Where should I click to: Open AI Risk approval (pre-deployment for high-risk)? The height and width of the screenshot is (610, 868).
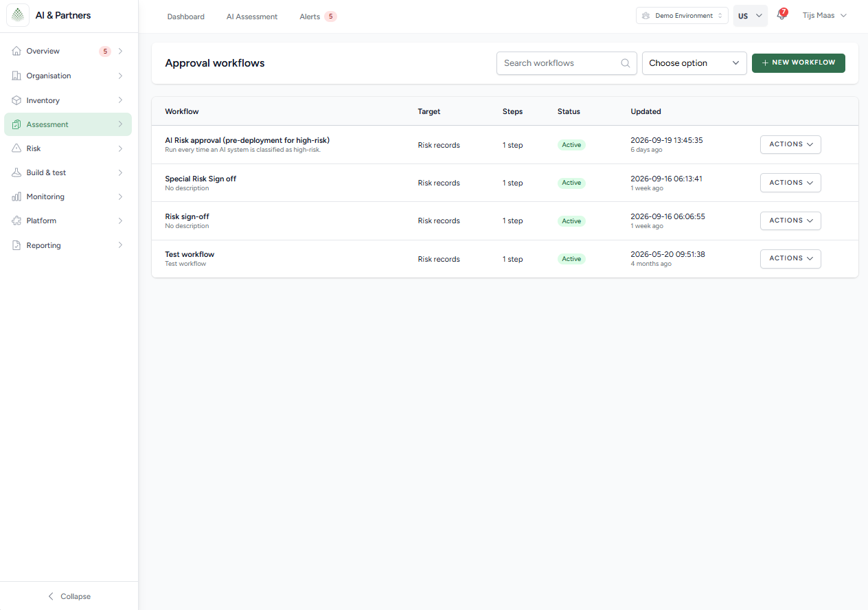247,140
